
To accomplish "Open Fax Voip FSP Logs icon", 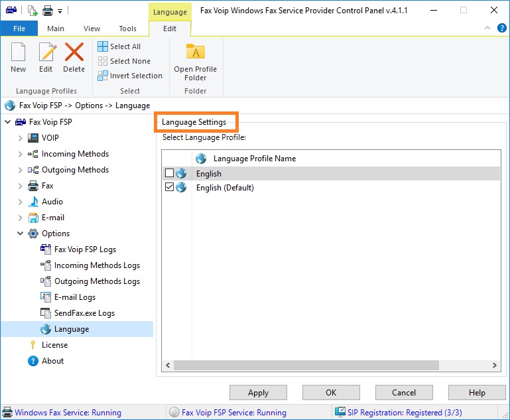I will pos(46,249).
